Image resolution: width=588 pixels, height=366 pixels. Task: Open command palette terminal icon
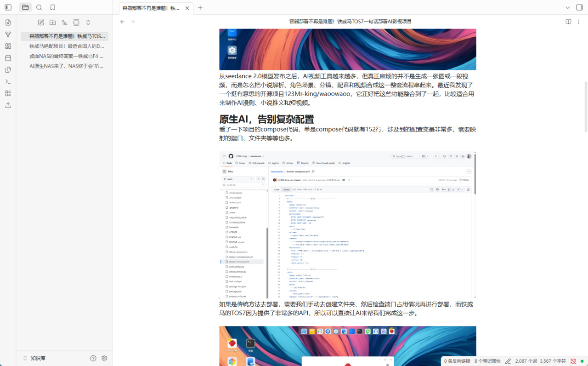[8, 81]
